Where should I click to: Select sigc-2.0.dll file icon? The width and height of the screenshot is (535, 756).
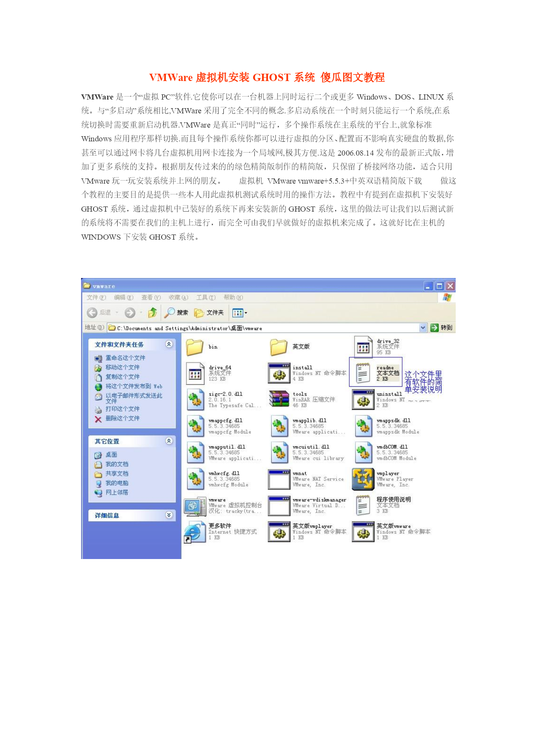click(195, 400)
